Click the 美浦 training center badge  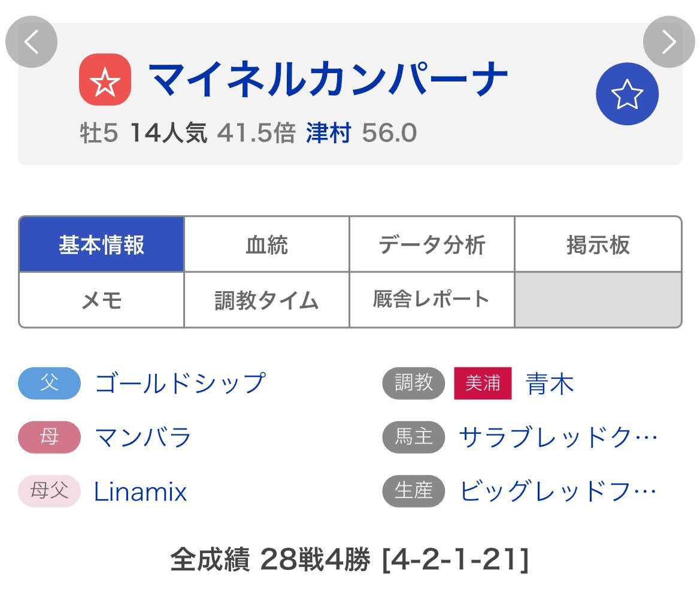pos(483,383)
